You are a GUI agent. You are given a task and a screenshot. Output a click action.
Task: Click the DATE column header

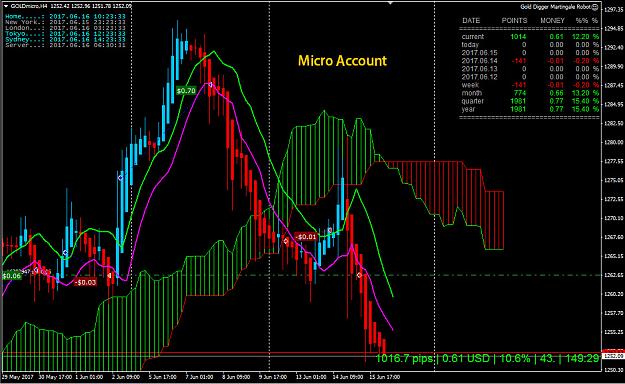pos(471,20)
